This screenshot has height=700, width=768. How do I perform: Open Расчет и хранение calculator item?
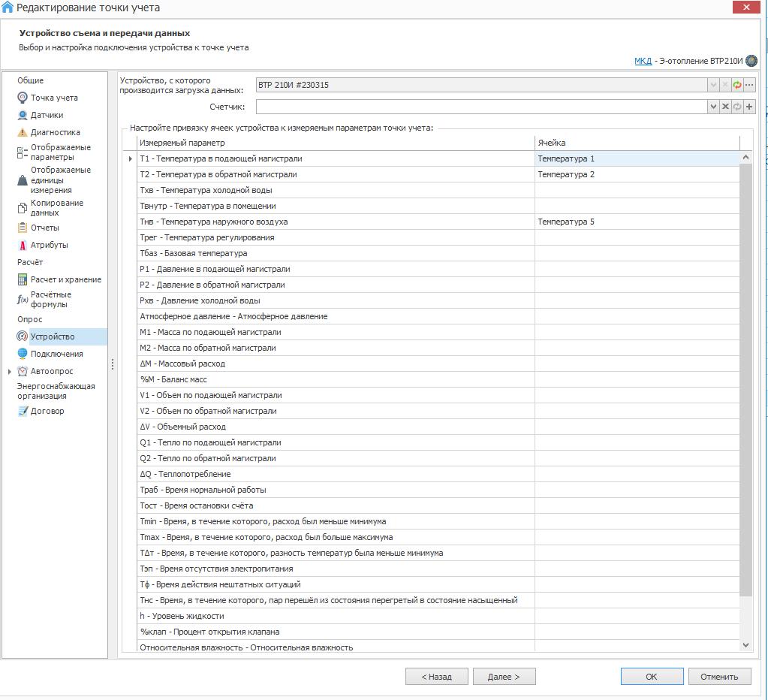pyautogui.click(x=65, y=279)
